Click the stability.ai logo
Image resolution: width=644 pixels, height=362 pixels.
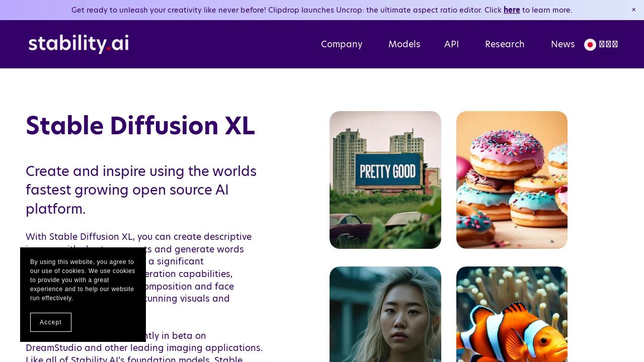(x=78, y=44)
